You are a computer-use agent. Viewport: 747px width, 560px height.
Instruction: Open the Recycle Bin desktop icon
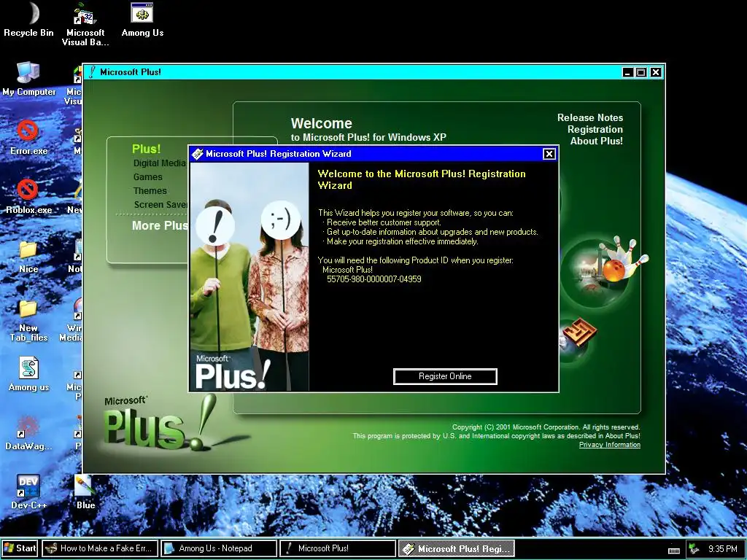28,19
